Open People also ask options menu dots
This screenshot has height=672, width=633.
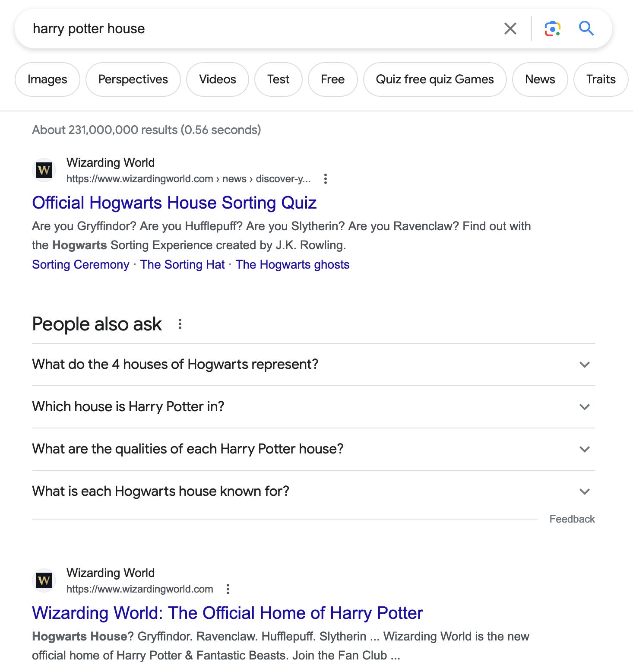[x=180, y=324]
